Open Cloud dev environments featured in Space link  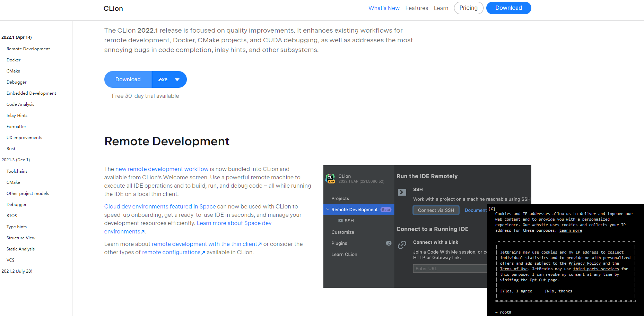tap(160, 206)
